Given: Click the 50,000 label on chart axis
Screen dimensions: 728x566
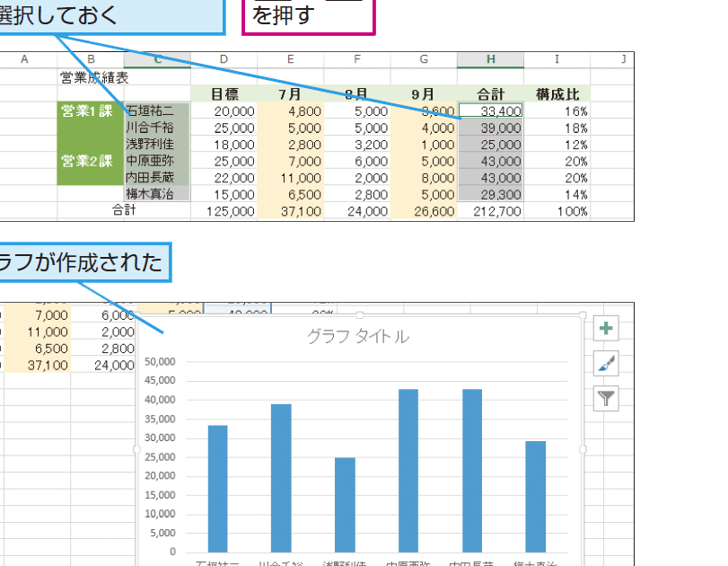Looking at the screenshot, I should coord(159,362).
